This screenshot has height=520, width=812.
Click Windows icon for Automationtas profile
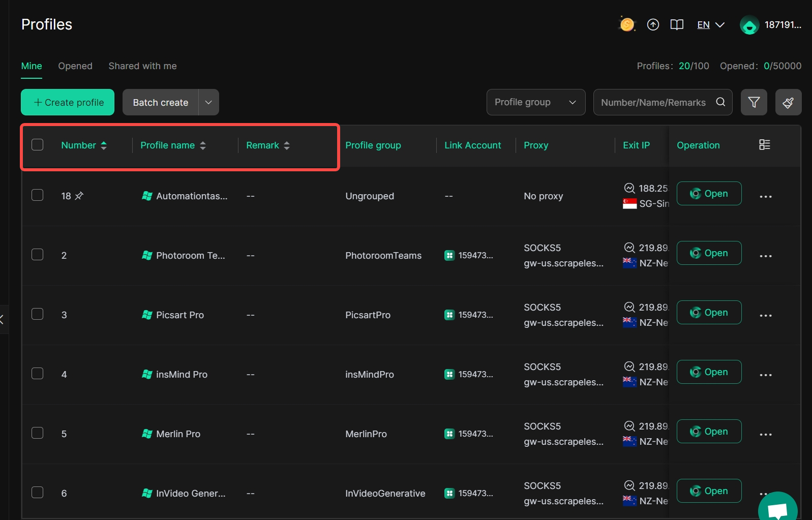click(147, 196)
